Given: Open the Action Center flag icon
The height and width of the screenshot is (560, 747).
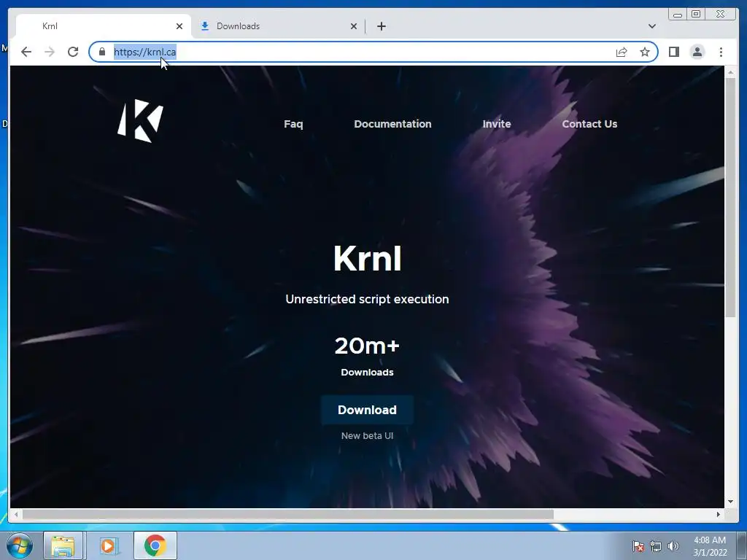Looking at the screenshot, I should [638, 546].
